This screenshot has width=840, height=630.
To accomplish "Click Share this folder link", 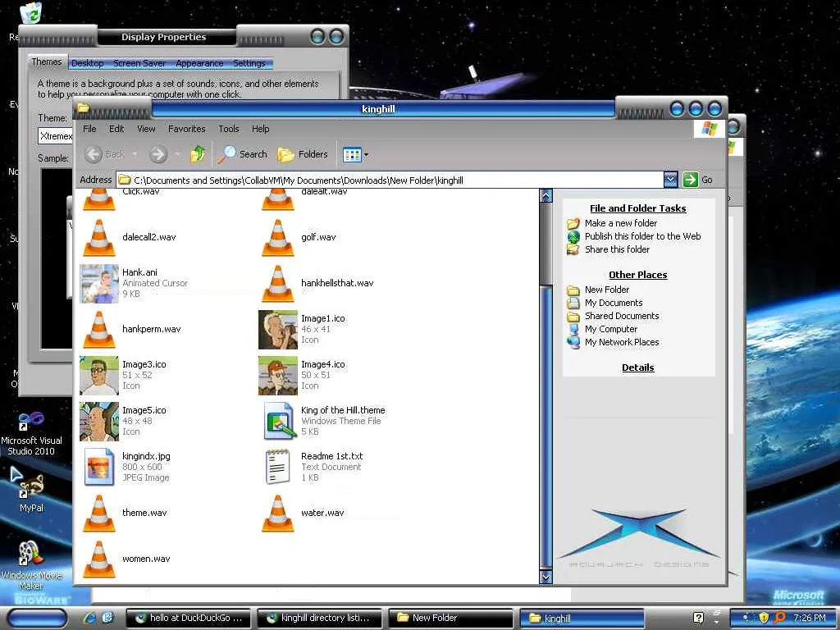I will pos(617,249).
